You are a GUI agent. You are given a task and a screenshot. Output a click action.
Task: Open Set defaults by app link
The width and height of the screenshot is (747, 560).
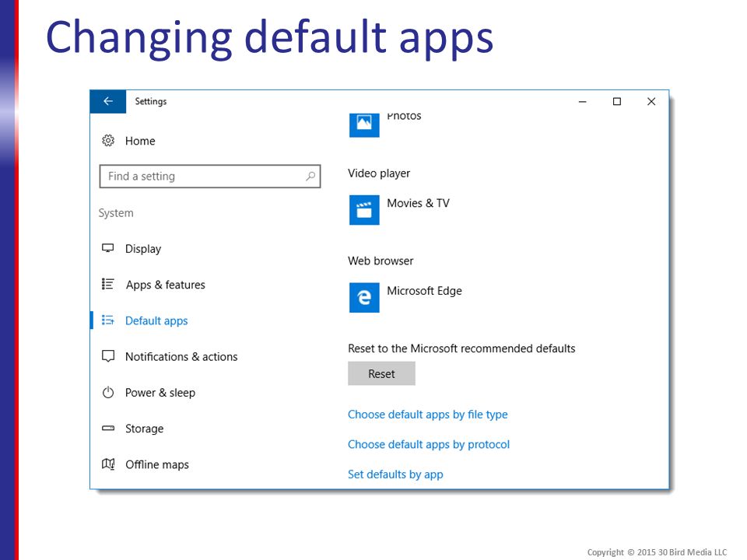click(x=395, y=474)
